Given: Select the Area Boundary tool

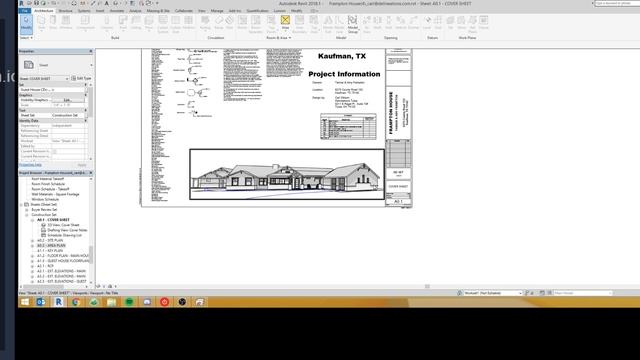Looking at the screenshot, I should [300, 24].
